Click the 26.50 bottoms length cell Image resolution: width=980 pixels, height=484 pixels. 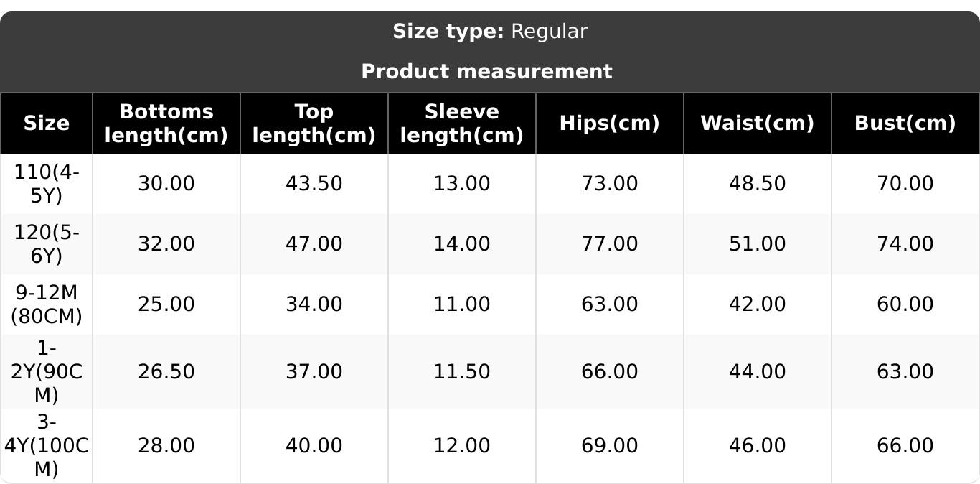(x=166, y=372)
